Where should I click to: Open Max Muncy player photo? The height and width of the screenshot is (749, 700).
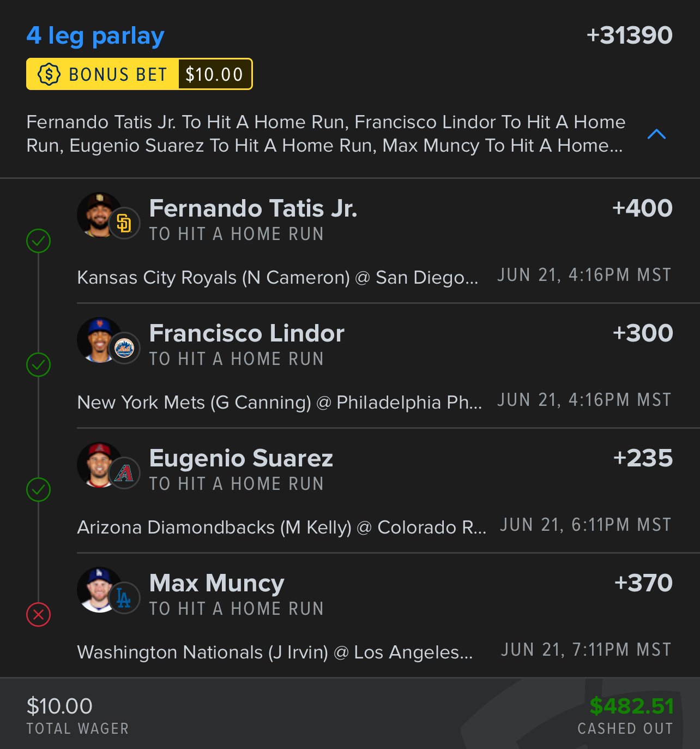tap(98, 589)
